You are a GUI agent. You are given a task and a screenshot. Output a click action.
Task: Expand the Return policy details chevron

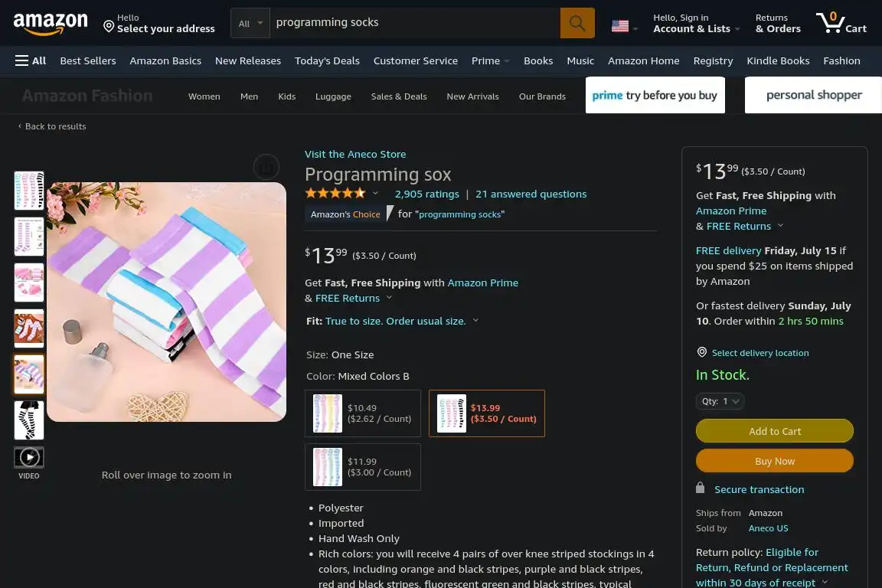pyautogui.click(x=825, y=582)
